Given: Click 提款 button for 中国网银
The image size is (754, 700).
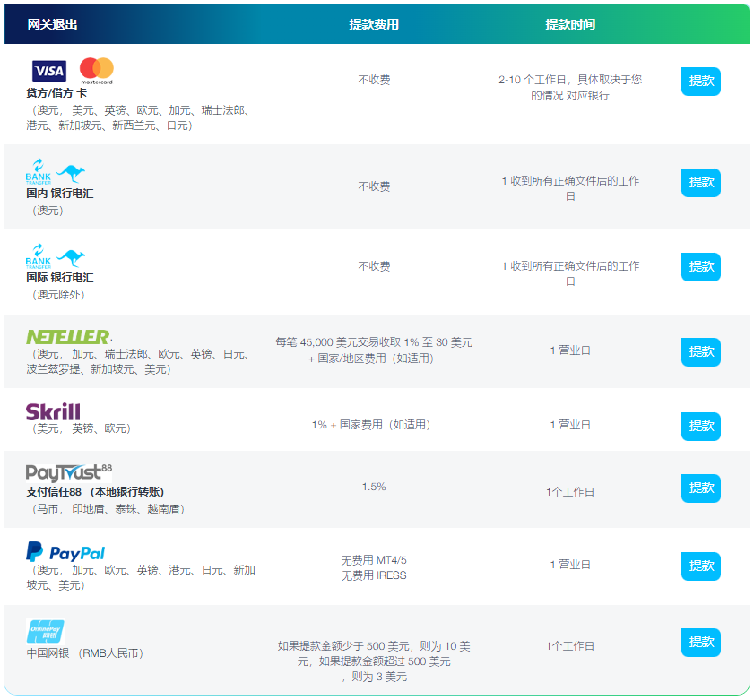Looking at the screenshot, I should [700, 643].
